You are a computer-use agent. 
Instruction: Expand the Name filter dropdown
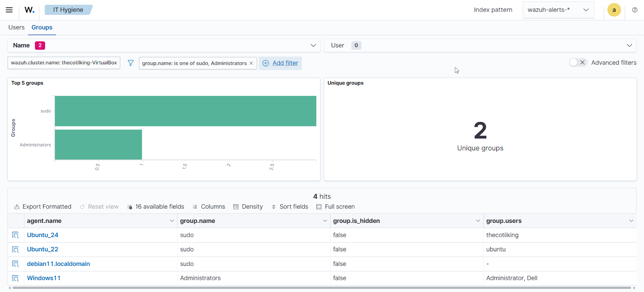(313, 45)
